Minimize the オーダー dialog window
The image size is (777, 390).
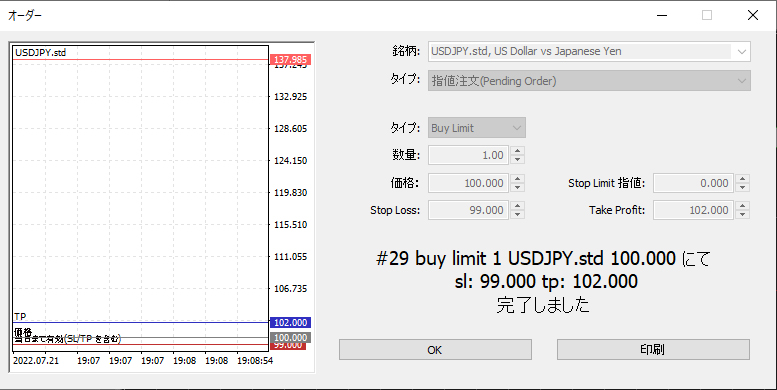coord(662,15)
